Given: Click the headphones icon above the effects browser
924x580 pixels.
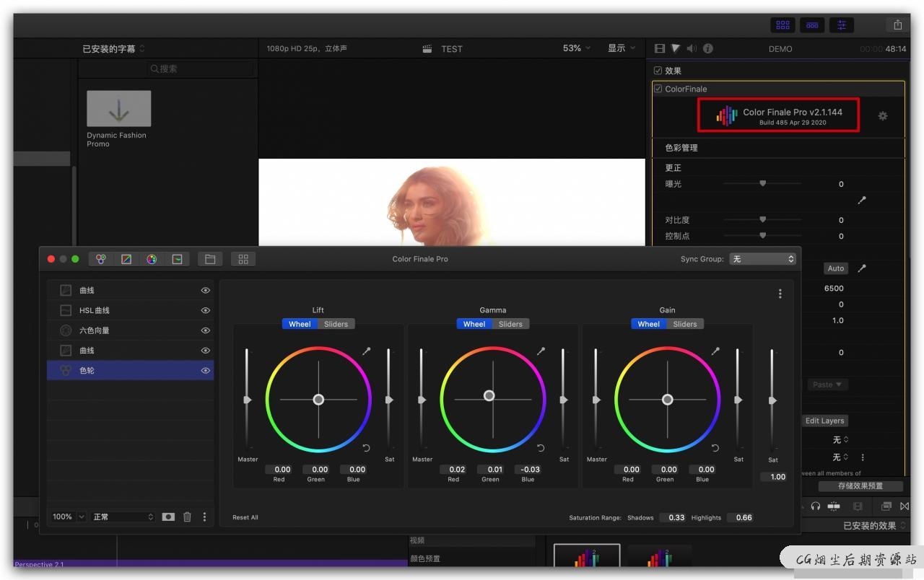Looking at the screenshot, I should coord(816,506).
